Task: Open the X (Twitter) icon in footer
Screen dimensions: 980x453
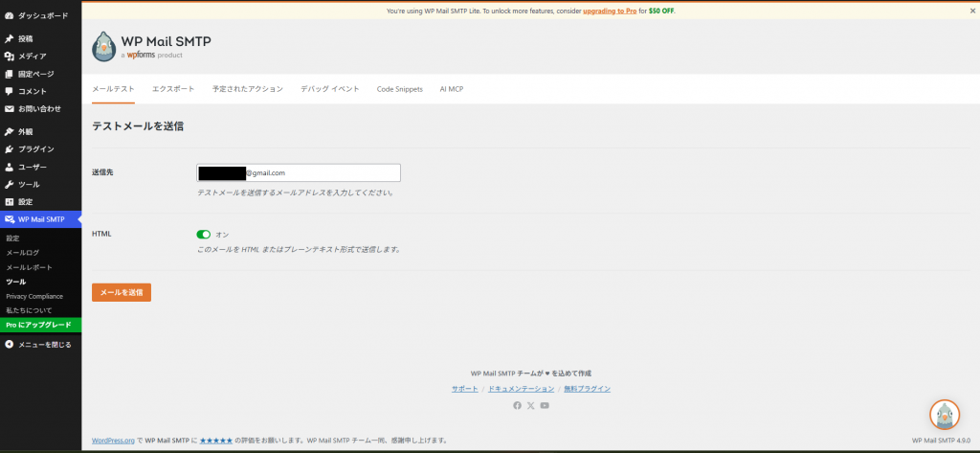Action: click(530, 405)
